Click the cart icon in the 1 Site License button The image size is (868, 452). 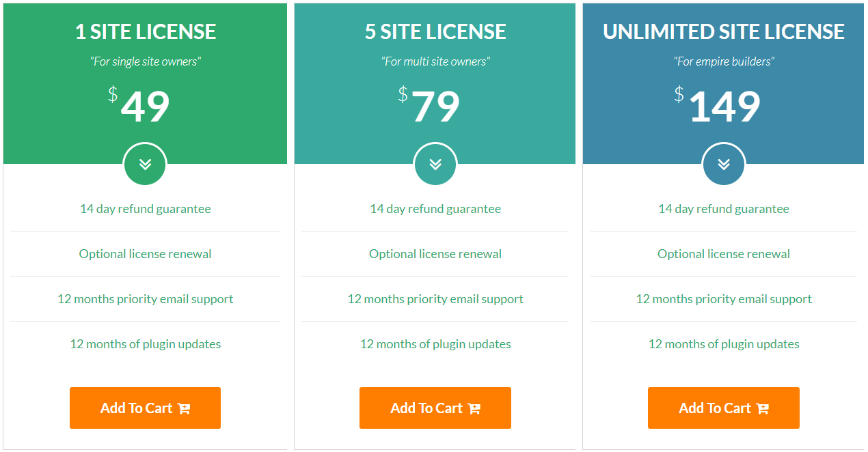tap(184, 408)
